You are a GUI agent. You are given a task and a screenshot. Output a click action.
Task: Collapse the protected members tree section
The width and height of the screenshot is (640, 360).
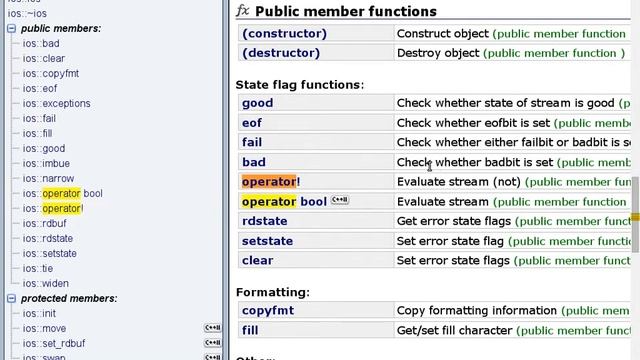11,299
